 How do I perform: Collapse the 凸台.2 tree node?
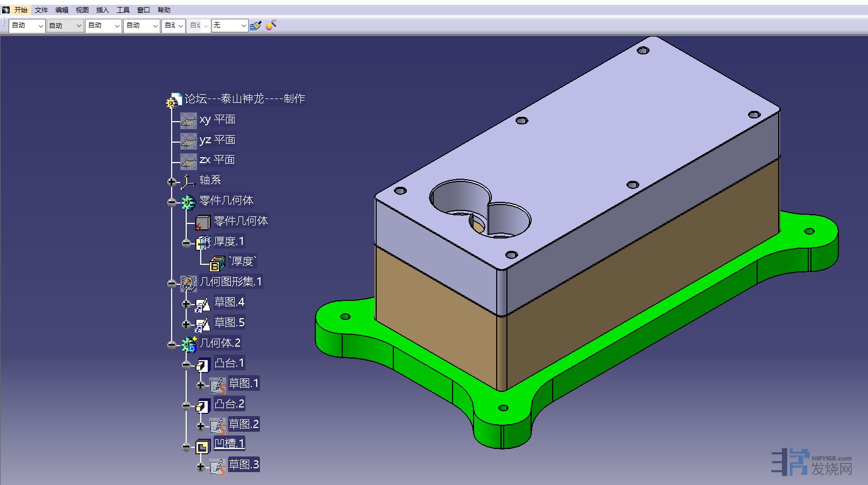click(186, 406)
